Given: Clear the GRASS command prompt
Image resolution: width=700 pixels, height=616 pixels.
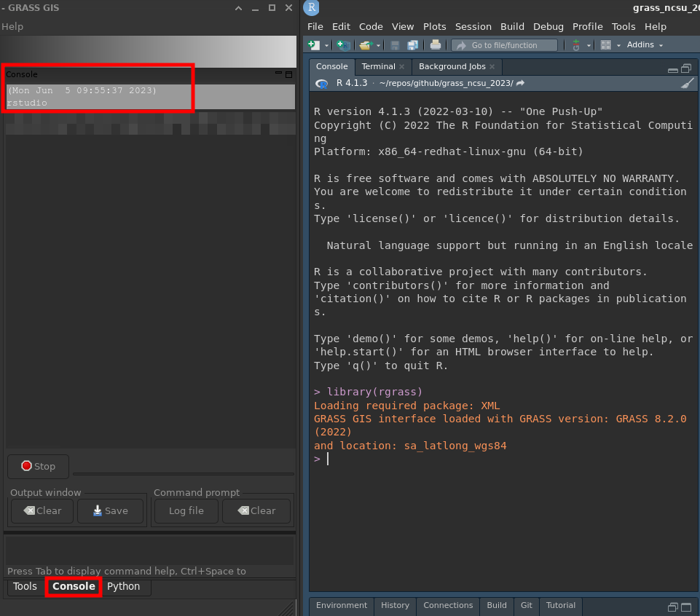Looking at the screenshot, I should tap(256, 510).
